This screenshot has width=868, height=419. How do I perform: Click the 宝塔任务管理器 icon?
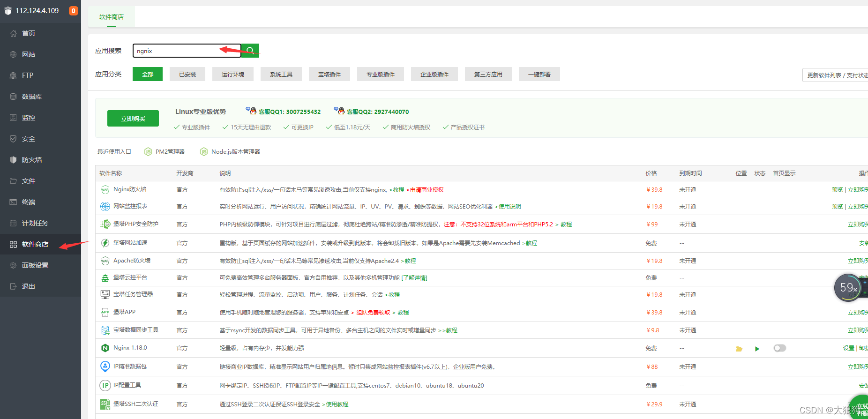pyautogui.click(x=105, y=294)
